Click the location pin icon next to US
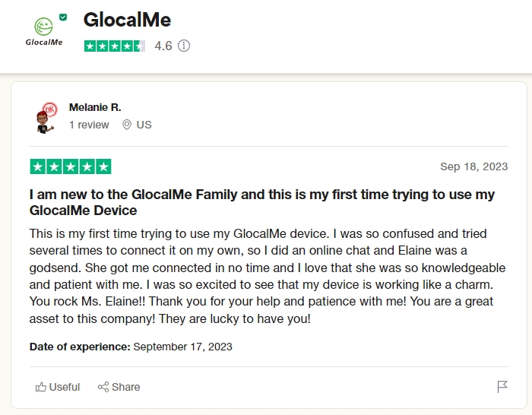Viewport: 532px width, 415px height. [127, 125]
